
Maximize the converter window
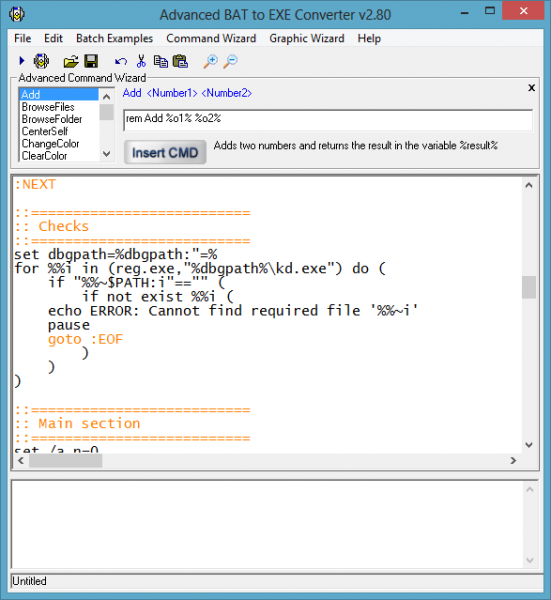490,11
